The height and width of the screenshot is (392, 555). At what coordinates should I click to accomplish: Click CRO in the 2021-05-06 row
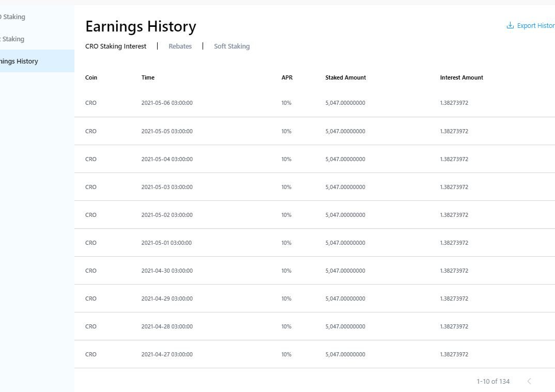pyautogui.click(x=90, y=103)
